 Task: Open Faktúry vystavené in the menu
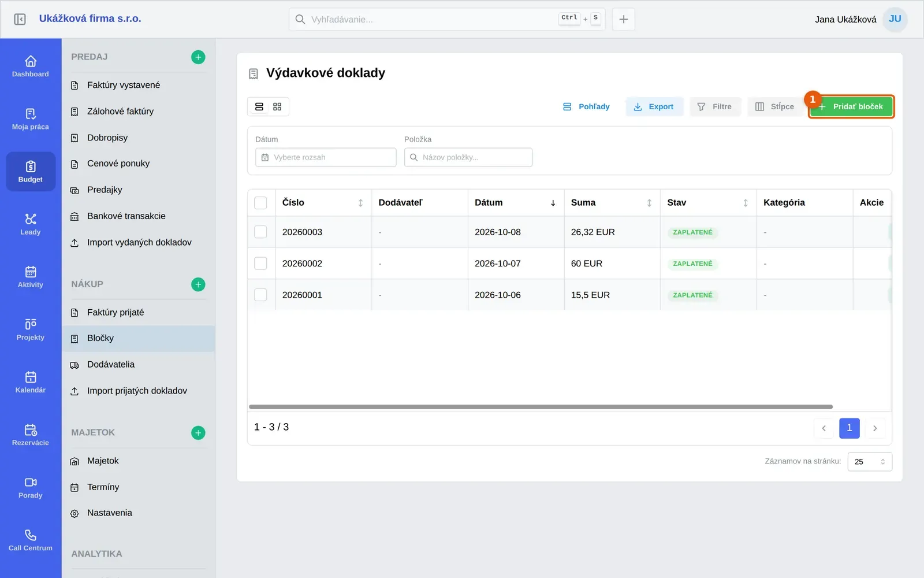(x=138, y=85)
